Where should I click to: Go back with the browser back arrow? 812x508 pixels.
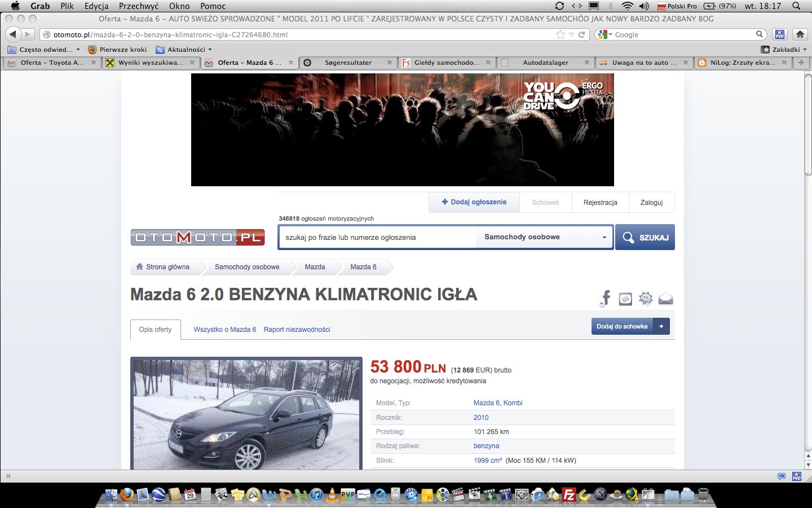tap(13, 34)
